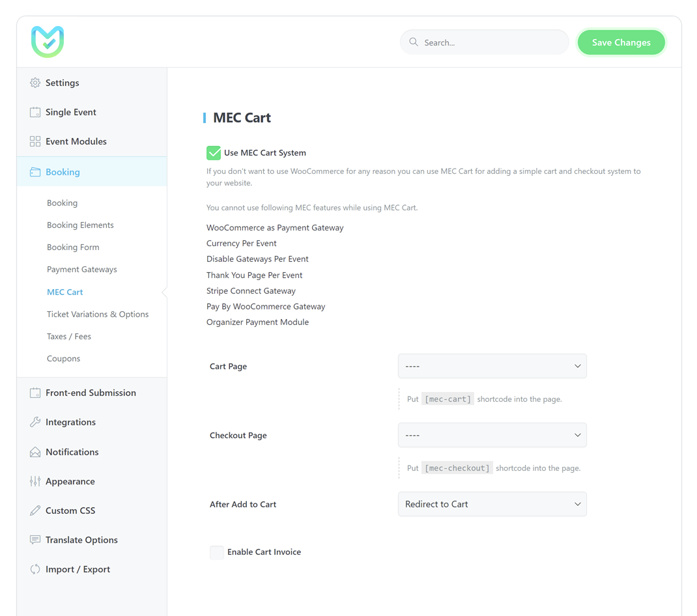
Task: Go to Ticket Variations & Options
Action: [98, 315]
